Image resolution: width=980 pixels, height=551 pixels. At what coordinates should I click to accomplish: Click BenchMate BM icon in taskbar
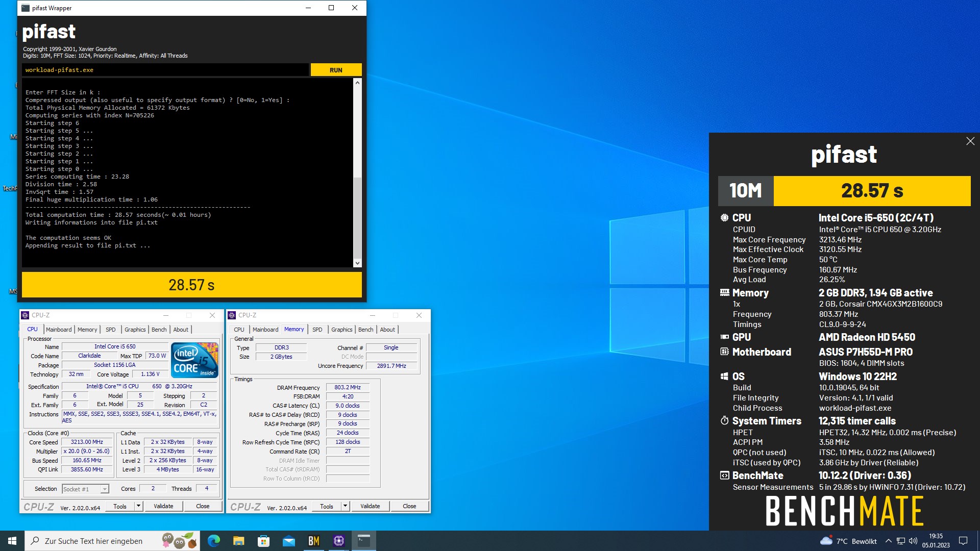(314, 541)
